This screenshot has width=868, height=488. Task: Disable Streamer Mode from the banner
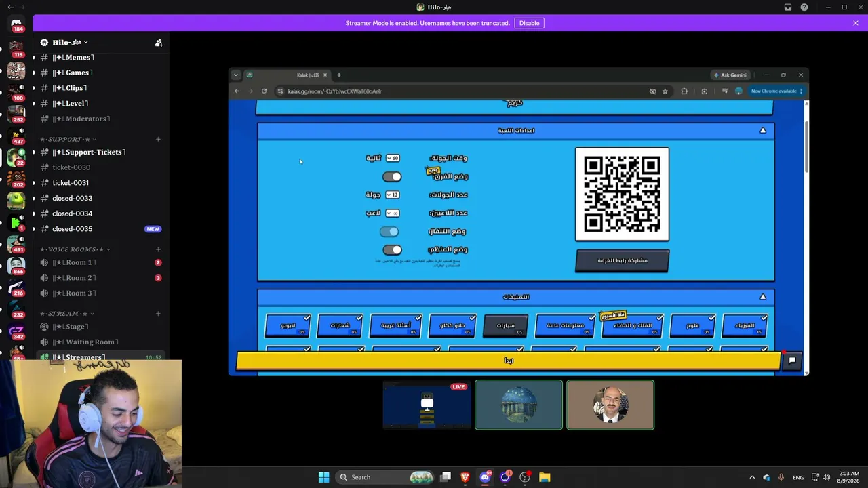(529, 23)
